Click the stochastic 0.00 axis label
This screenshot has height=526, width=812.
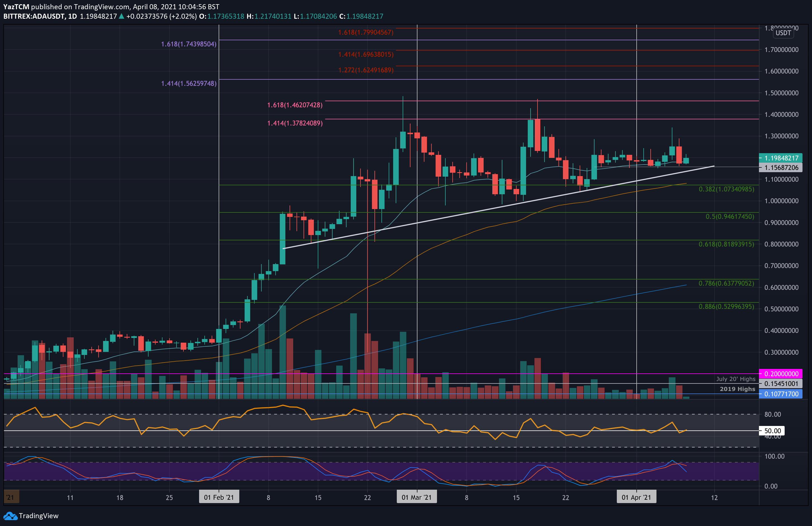[x=771, y=486]
